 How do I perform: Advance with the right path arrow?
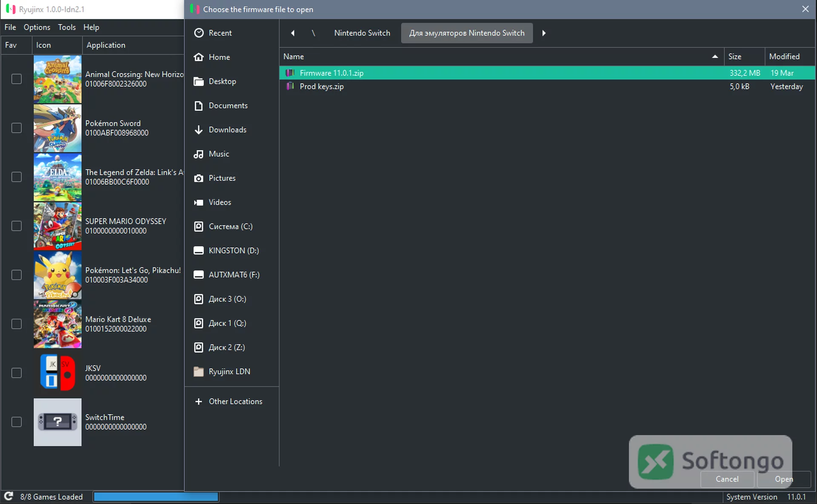544,33
